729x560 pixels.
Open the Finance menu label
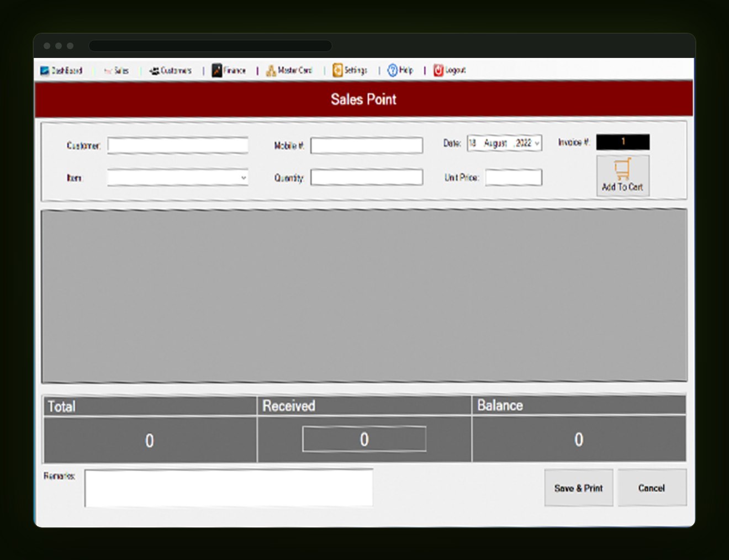(235, 71)
